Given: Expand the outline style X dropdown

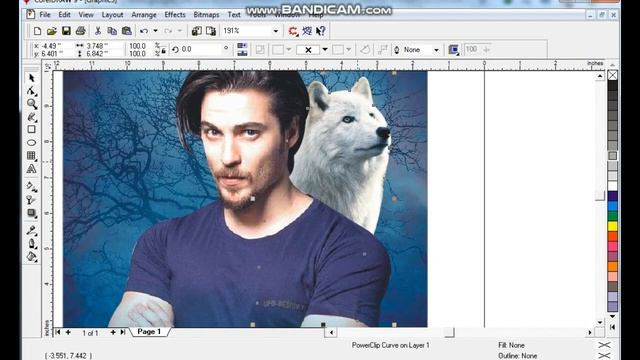Looking at the screenshot, I should click(325, 50).
